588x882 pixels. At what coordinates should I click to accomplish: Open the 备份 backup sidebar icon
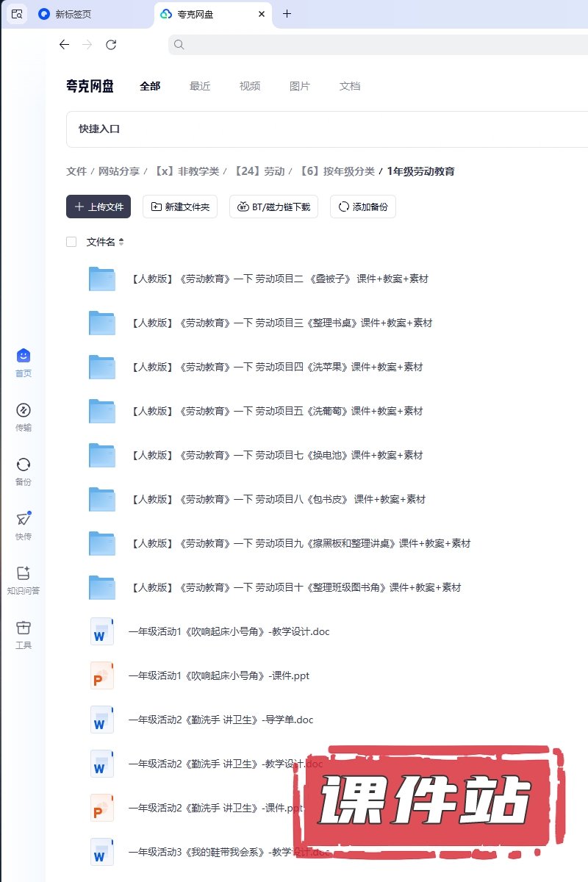[24, 465]
